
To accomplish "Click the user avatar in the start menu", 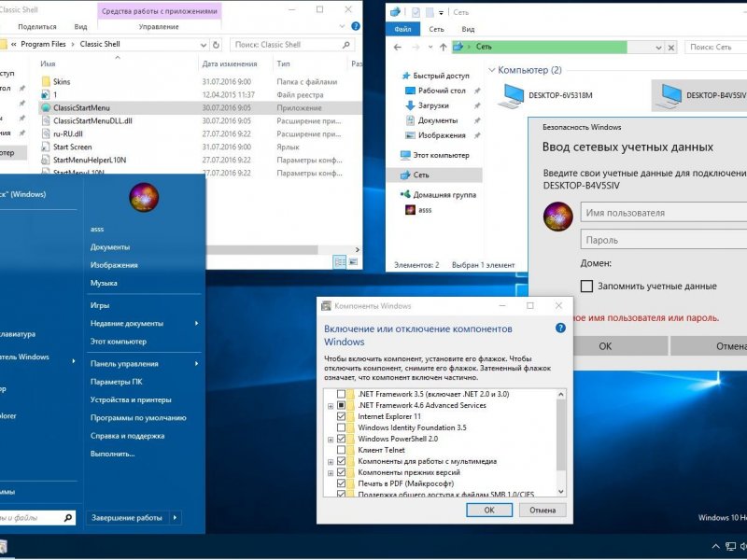I will [144, 197].
